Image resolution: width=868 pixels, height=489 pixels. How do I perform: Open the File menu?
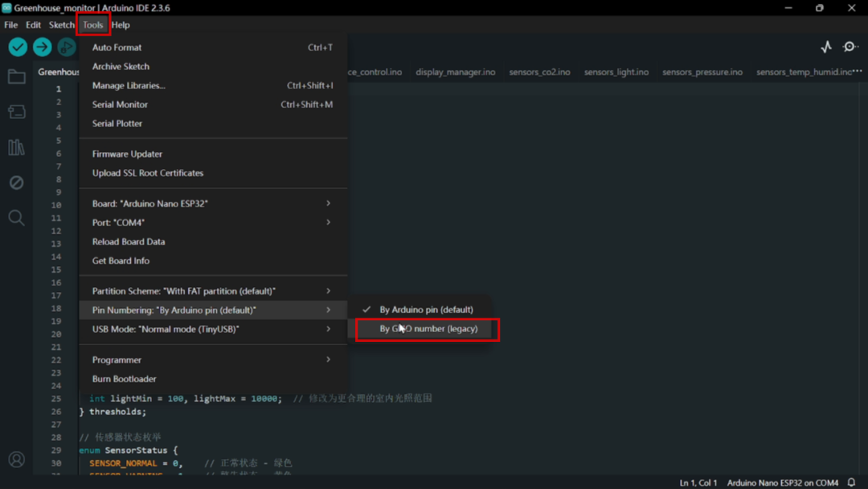[x=11, y=24]
